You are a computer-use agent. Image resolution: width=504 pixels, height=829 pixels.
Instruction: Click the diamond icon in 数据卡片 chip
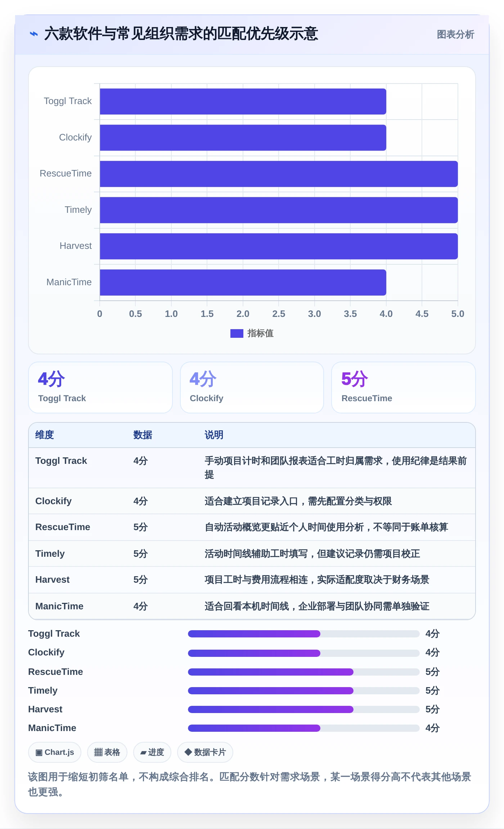click(188, 752)
